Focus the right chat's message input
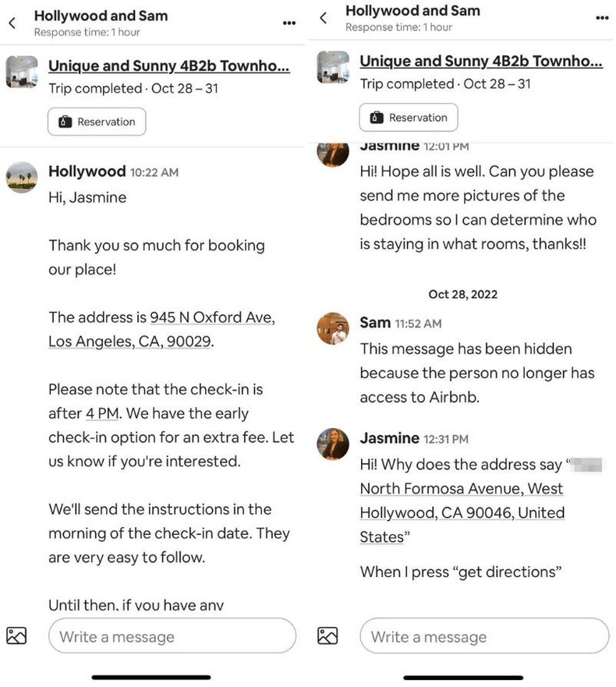The image size is (616, 687). pyautogui.click(x=483, y=636)
